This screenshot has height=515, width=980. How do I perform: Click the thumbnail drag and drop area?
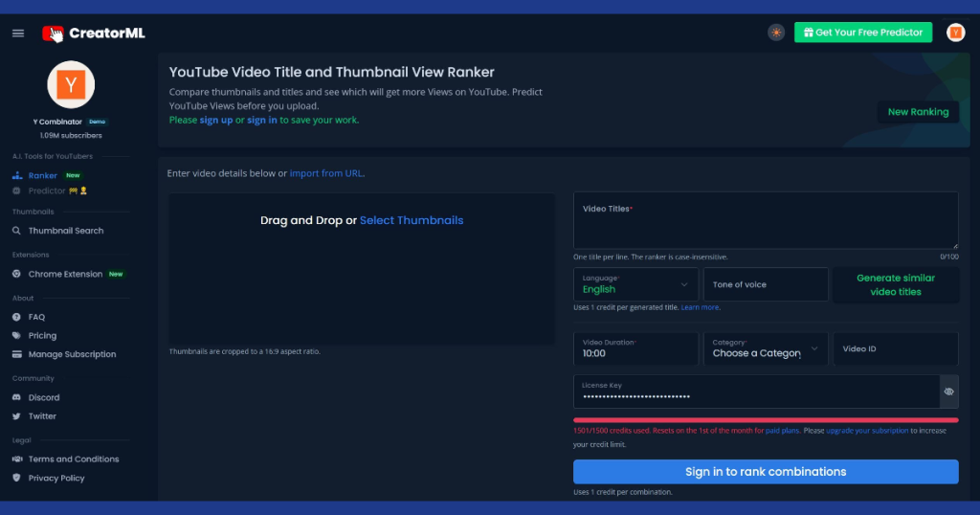361,269
